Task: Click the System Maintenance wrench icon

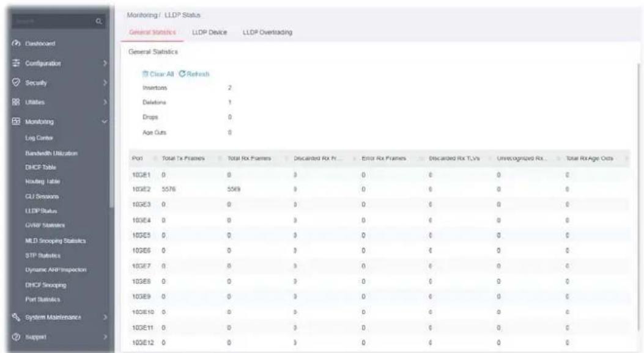Action: click(17, 317)
